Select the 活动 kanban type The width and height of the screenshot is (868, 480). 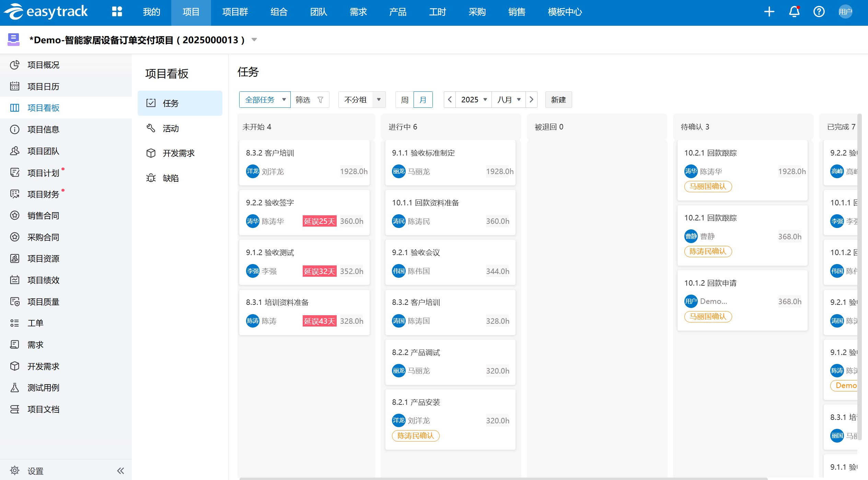click(171, 128)
